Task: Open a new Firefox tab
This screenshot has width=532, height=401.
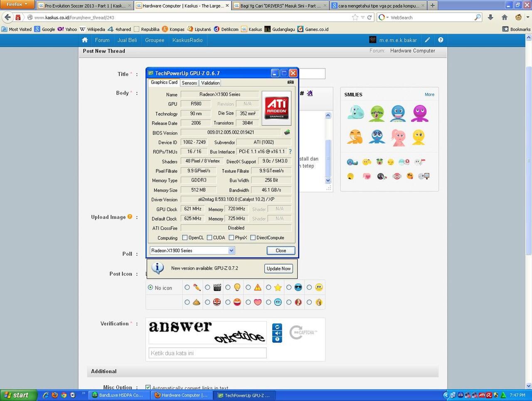Action: pyautogui.click(x=432, y=5)
